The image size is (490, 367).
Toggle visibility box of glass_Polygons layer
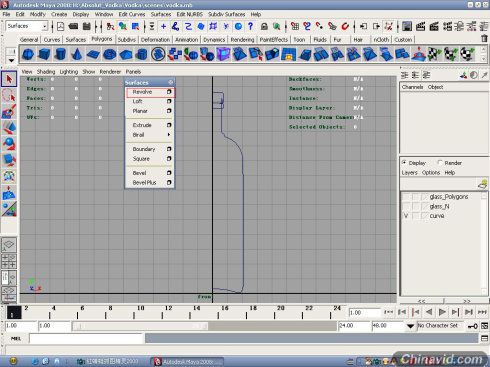coord(406,197)
